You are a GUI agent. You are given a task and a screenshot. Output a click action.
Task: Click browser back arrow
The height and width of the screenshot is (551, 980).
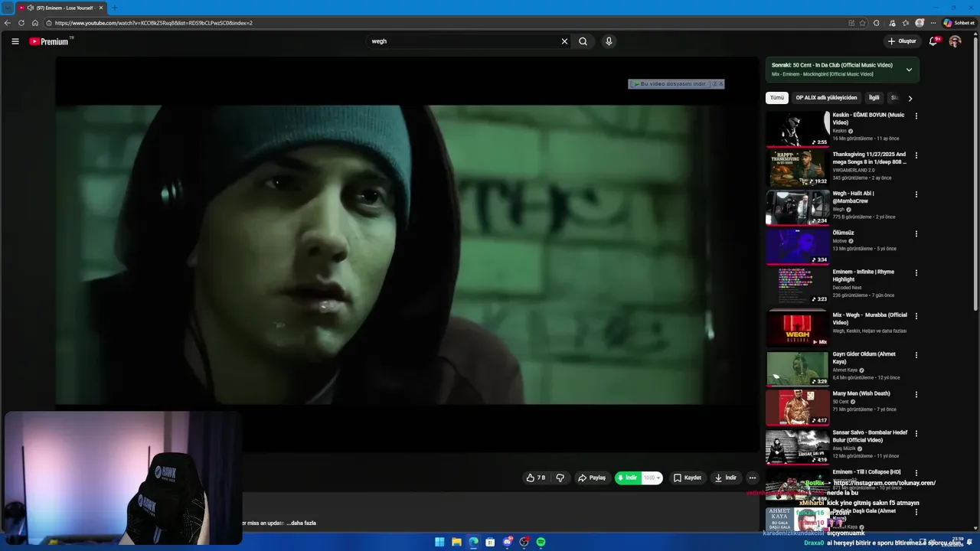pos(8,23)
